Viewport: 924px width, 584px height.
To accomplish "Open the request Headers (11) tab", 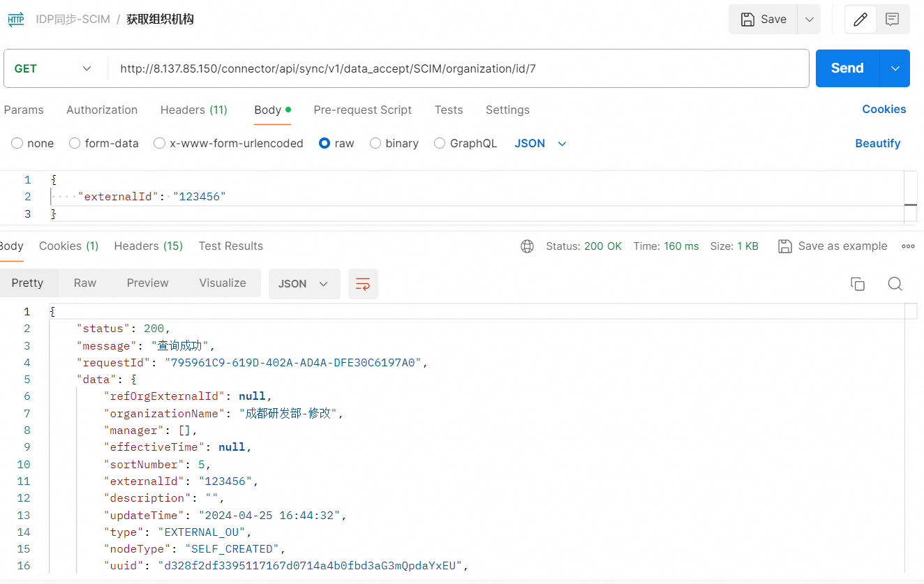I will (x=194, y=110).
